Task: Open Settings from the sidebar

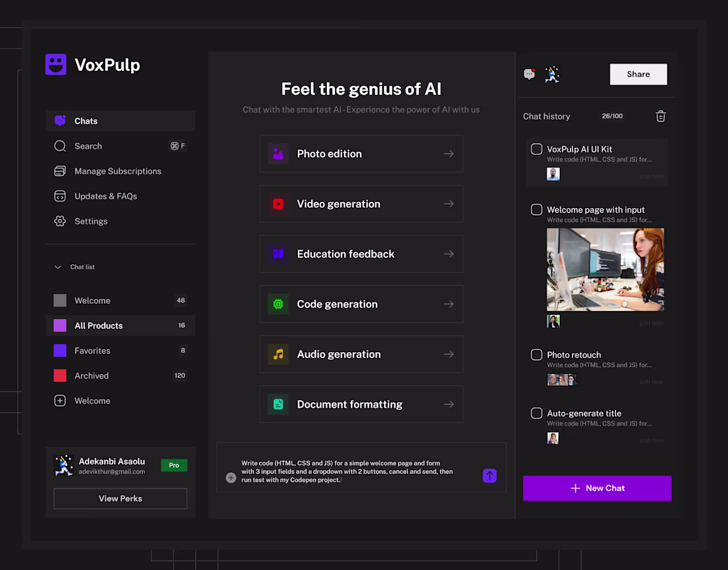Action: (x=91, y=221)
